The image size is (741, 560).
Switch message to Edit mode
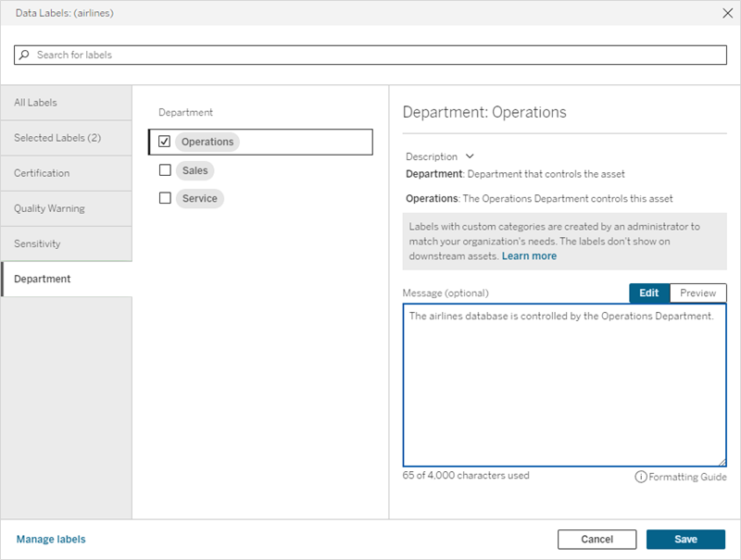(x=648, y=292)
